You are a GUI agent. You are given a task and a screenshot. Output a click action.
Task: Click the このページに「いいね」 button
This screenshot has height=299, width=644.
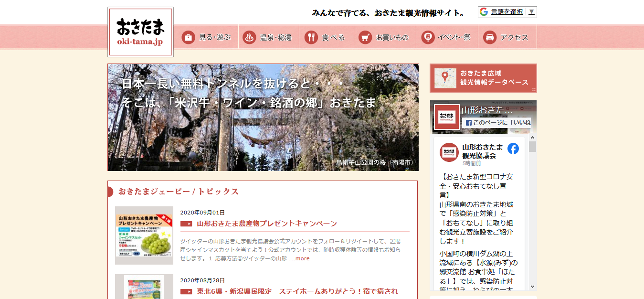click(x=496, y=123)
